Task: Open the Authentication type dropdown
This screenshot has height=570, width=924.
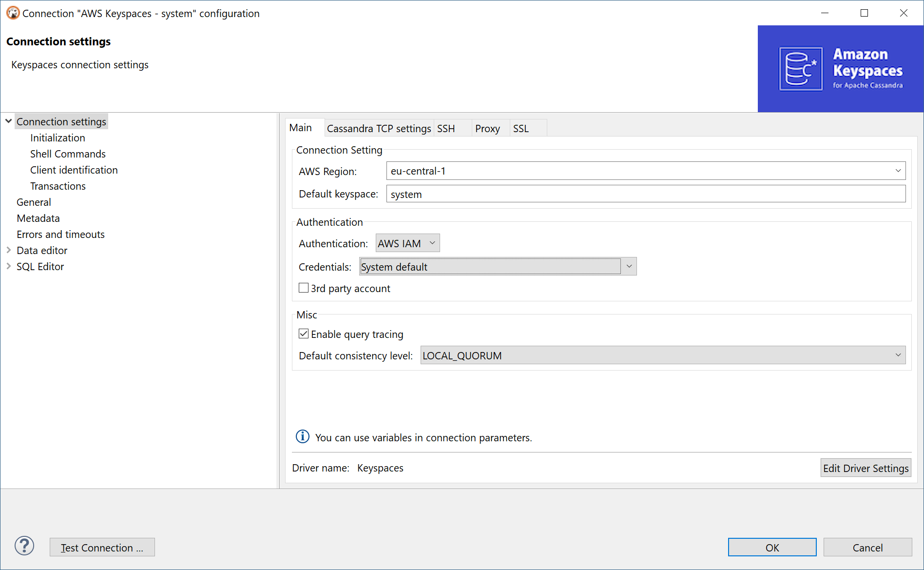Action: point(407,243)
